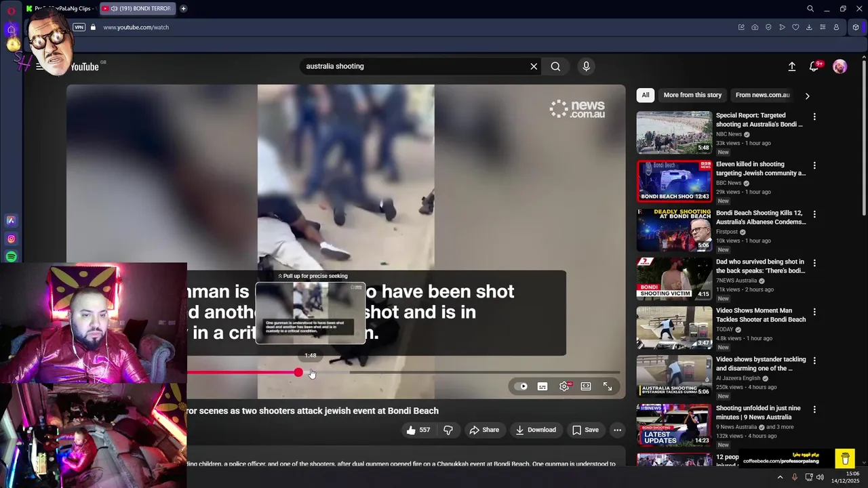
Task: Toggle subtitles captions in player
Action: [542, 386]
